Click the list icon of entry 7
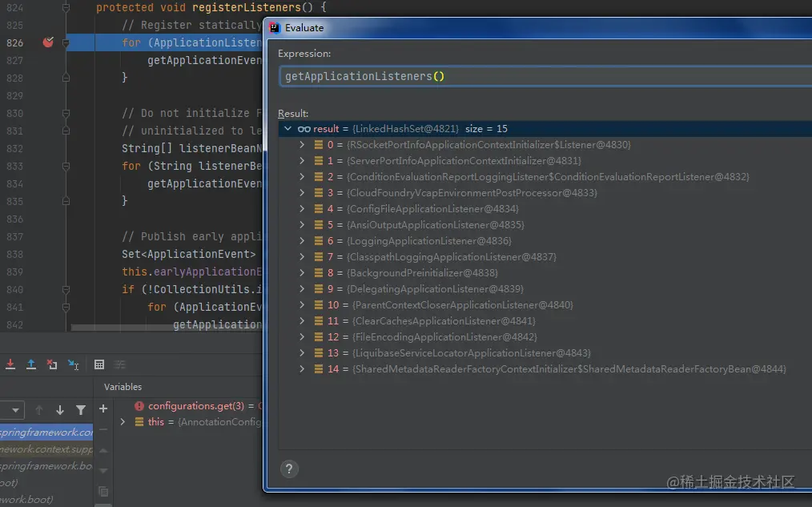This screenshot has width=812, height=507. point(319,257)
